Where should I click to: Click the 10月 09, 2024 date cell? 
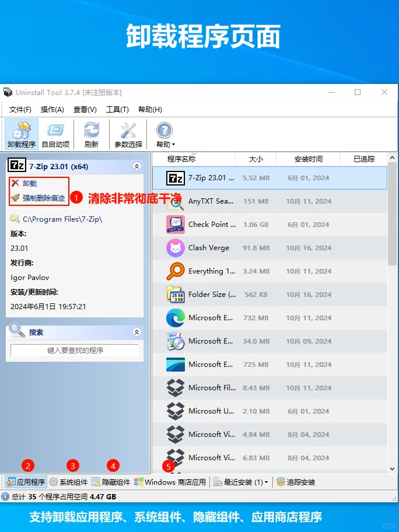point(309,341)
